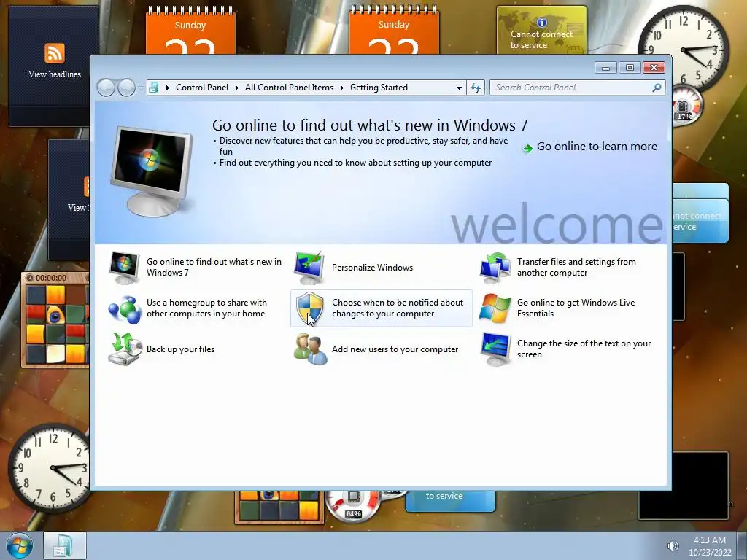Click the search magnifier icon
Viewport: 747px width, 560px height.
coord(657,87)
